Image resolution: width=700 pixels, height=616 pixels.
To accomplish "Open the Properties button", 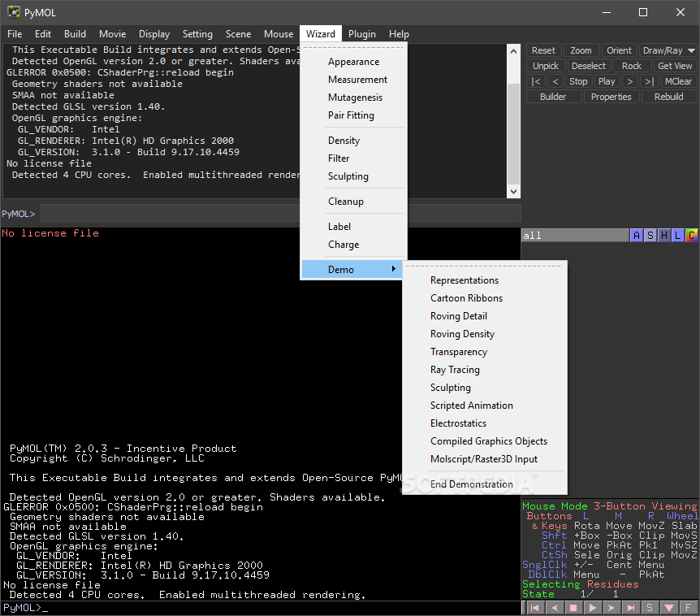I will coord(611,97).
